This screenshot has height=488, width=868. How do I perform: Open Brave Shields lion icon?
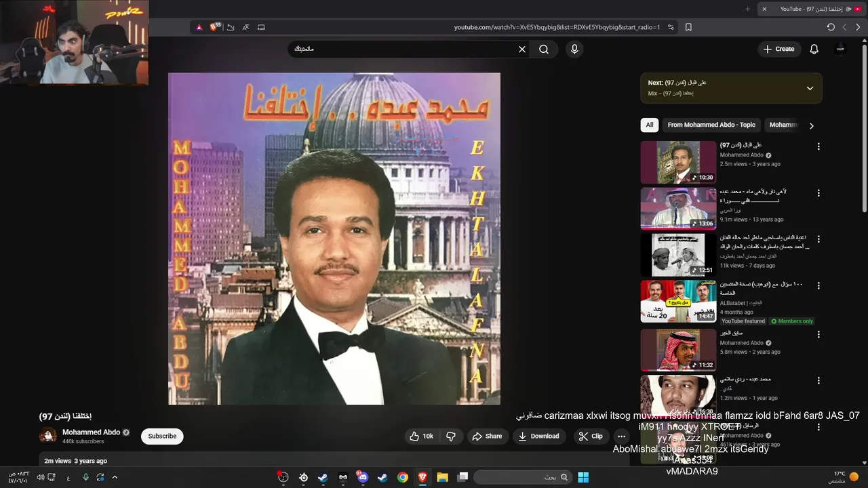[214, 27]
